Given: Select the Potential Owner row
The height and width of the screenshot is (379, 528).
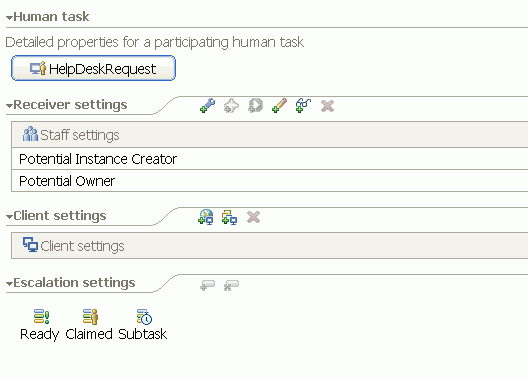Looking at the screenshot, I should click(x=269, y=181).
